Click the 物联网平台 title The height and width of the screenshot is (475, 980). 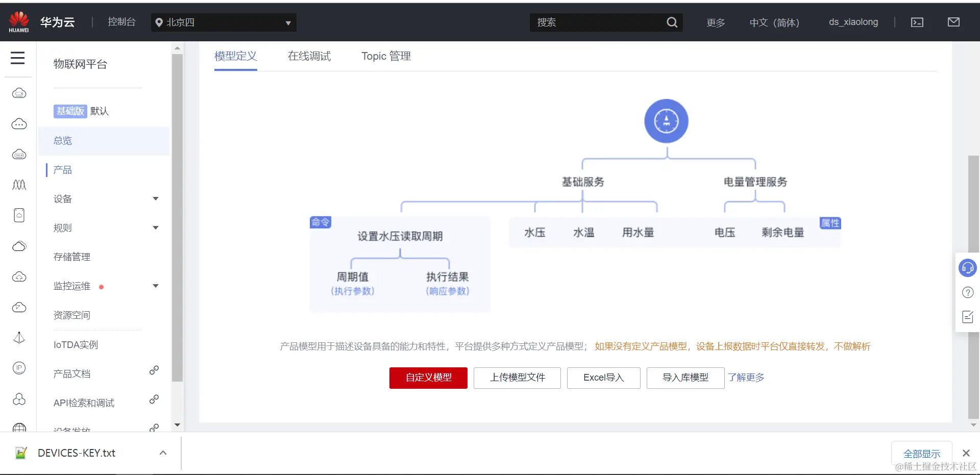coord(80,64)
